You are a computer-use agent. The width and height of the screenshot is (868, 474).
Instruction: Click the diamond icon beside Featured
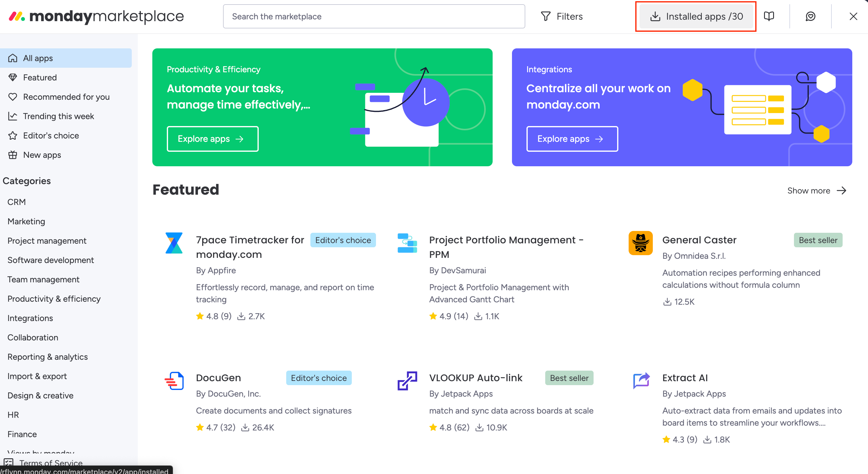tap(13, 77)
